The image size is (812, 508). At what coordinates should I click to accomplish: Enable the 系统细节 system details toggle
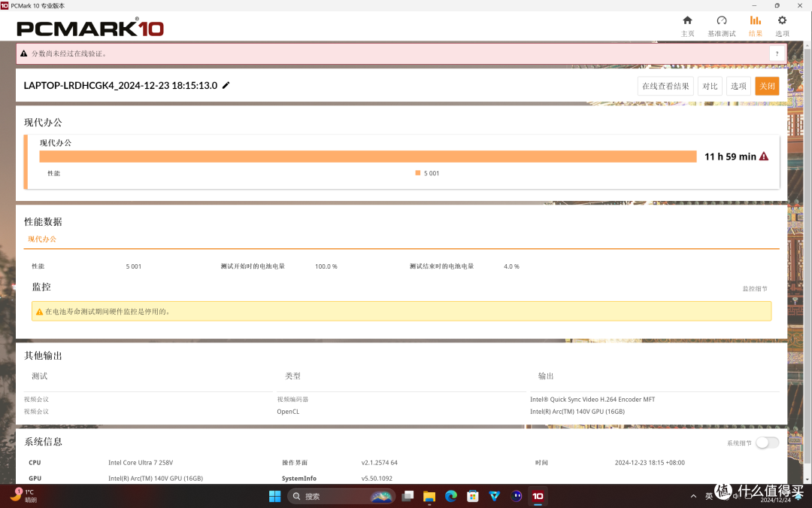[x=767, y=443]
